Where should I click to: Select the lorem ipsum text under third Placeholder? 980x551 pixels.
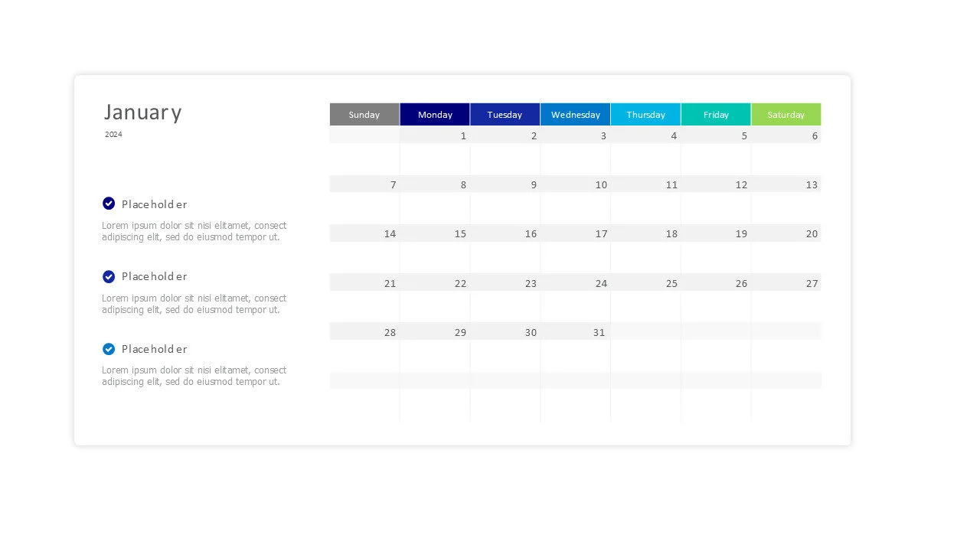point(194,376)
